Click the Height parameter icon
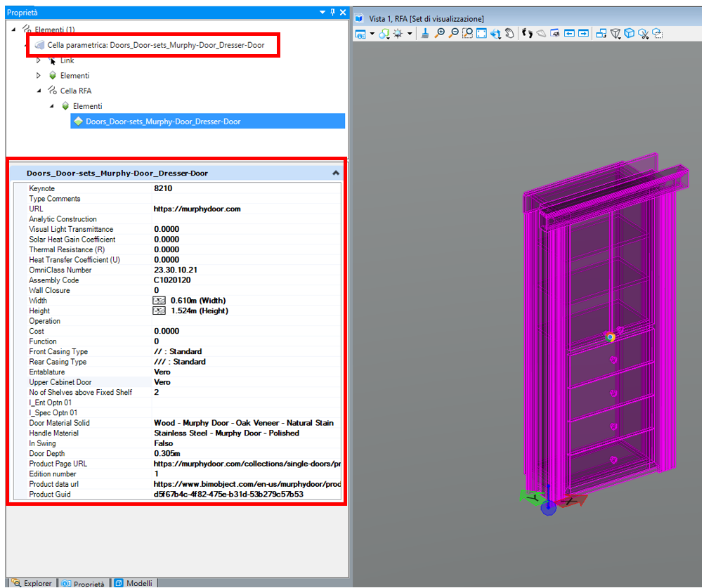This screenshot has width=704, height=588. 159,311
